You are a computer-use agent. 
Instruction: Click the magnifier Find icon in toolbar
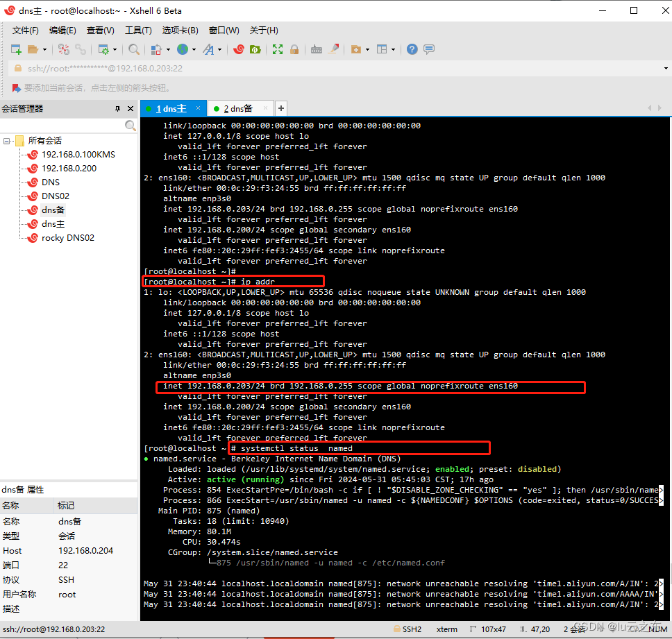pos(134,49)
